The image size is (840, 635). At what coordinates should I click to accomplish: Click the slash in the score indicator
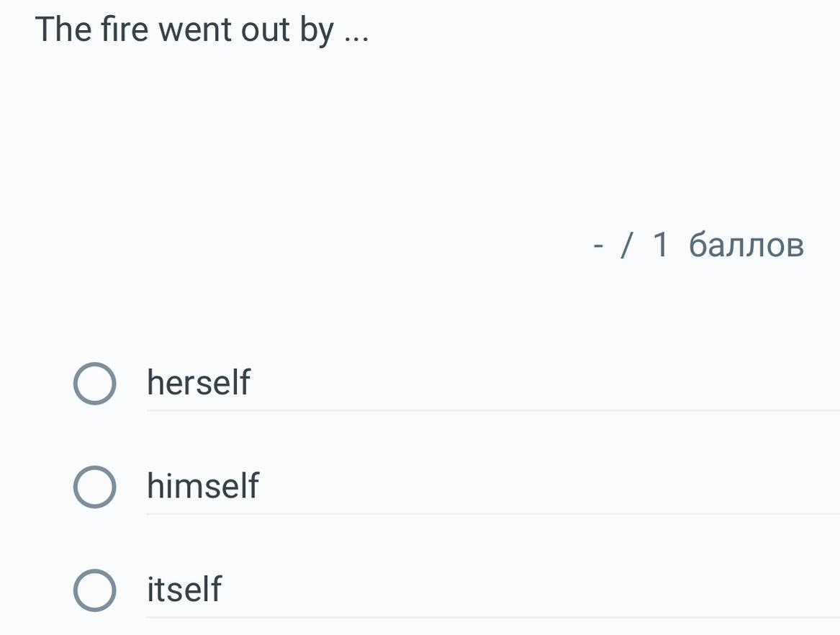(x=628, y=246)
